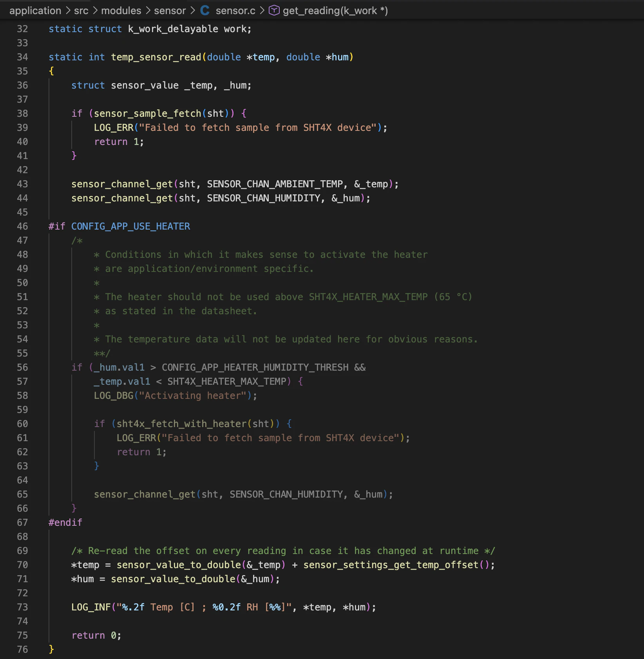The image size is (644, 659).
Task: Place cursor on 'k_work_delayable' type
Action: (173, 29)
